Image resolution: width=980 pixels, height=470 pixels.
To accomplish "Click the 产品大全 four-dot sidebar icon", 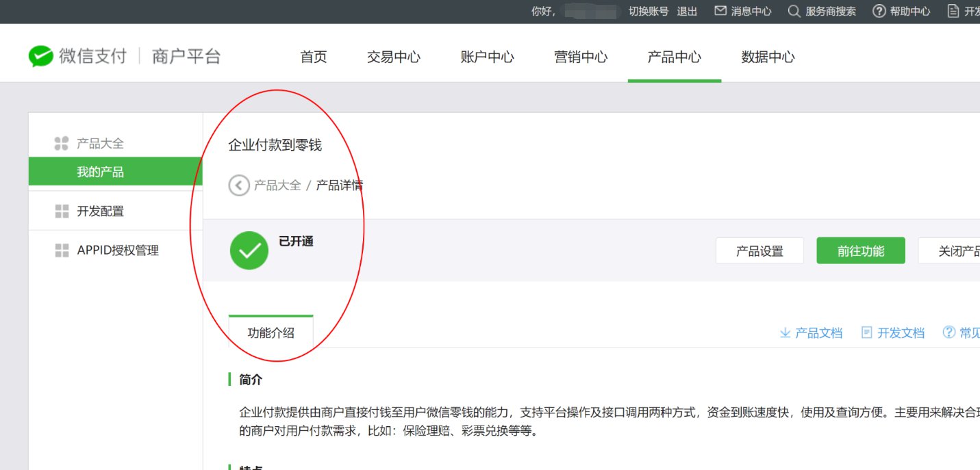I will pos(62,144).
